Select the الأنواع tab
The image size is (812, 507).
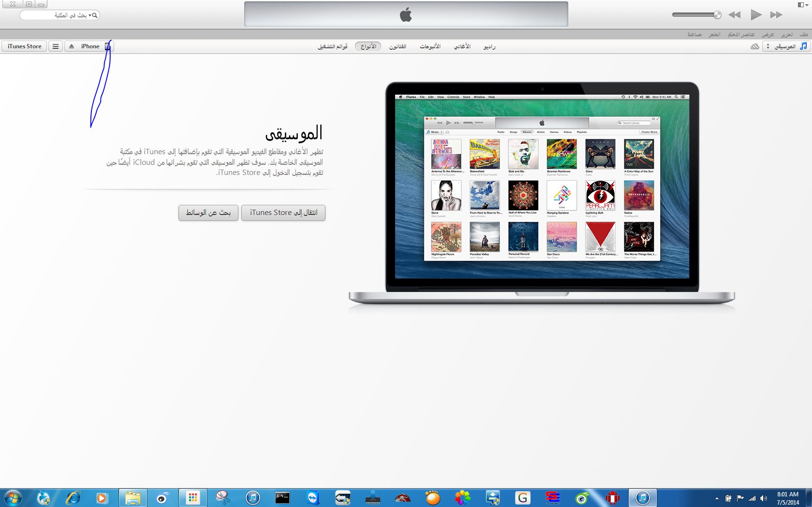[x=368, y=46]
